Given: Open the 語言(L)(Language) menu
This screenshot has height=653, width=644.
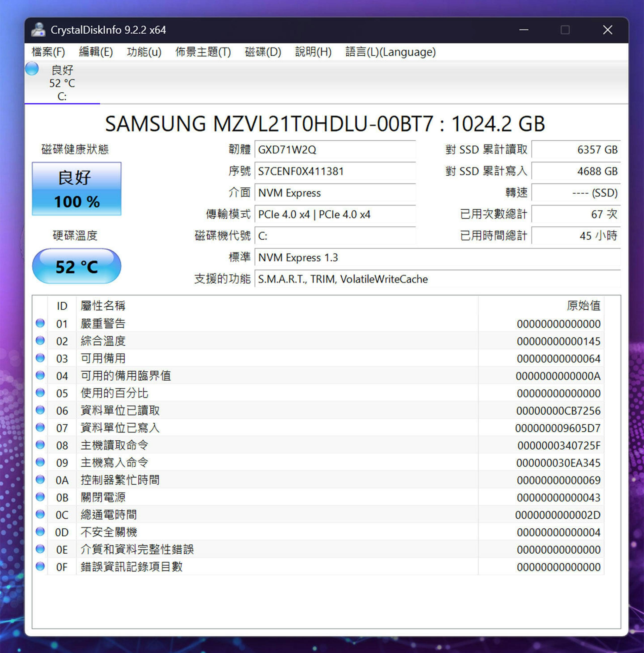Looking at the screenshot, I should click(390, 52).
